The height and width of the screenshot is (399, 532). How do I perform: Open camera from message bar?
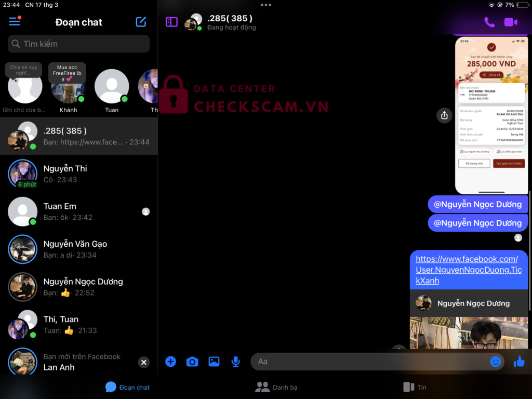pyautogui.click(x=192, y=362)
